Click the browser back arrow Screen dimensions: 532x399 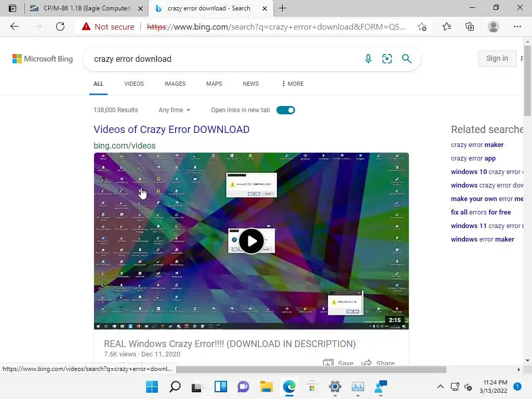click(14, 26)
